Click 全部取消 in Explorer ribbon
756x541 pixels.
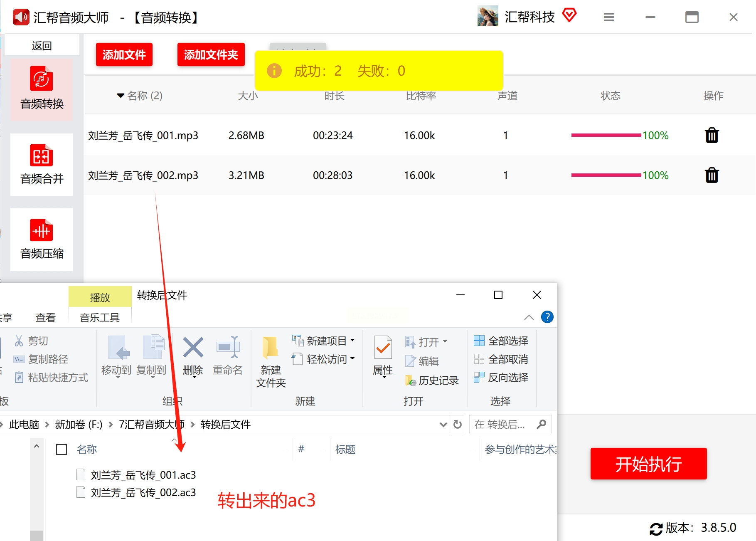501,359
